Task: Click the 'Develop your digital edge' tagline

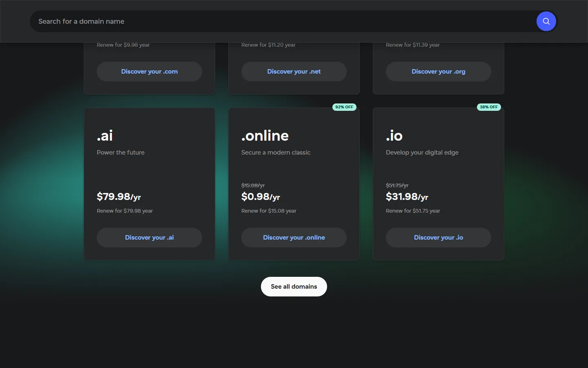Action: (x=422, y=153)
